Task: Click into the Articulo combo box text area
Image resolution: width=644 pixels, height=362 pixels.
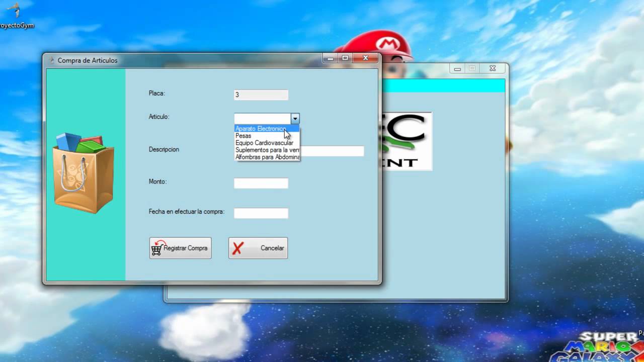Action: pyautogui.click(x=263, y=119)
